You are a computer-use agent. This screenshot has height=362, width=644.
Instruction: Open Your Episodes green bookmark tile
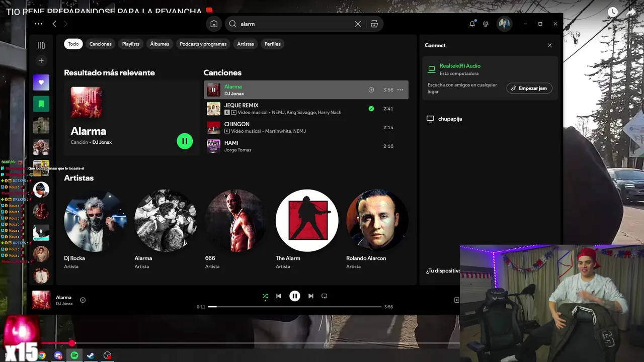41,104
